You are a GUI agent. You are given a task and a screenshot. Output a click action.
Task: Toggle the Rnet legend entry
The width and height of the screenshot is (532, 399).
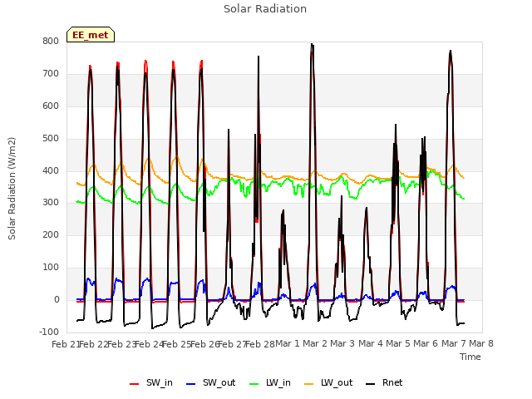384,382
